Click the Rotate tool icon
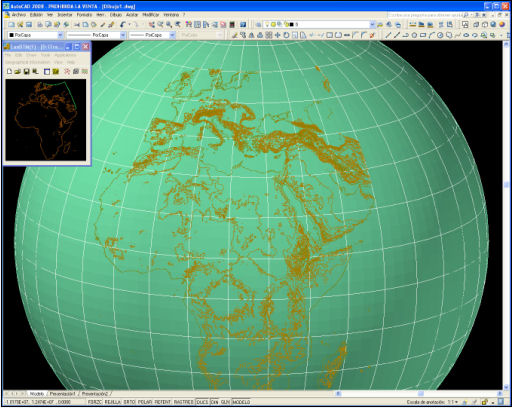512x408 pixels. tap(286, 35)
